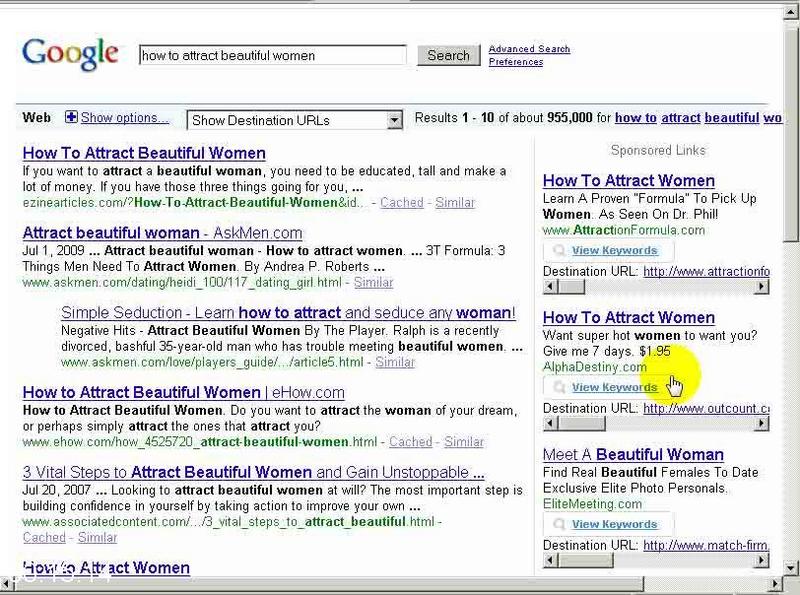Image resolution: width=800 pixels, height=595 pixels.
Task: Click left arrow of AttractionFormula URL scrollbar
Action: tap(550, 287)
